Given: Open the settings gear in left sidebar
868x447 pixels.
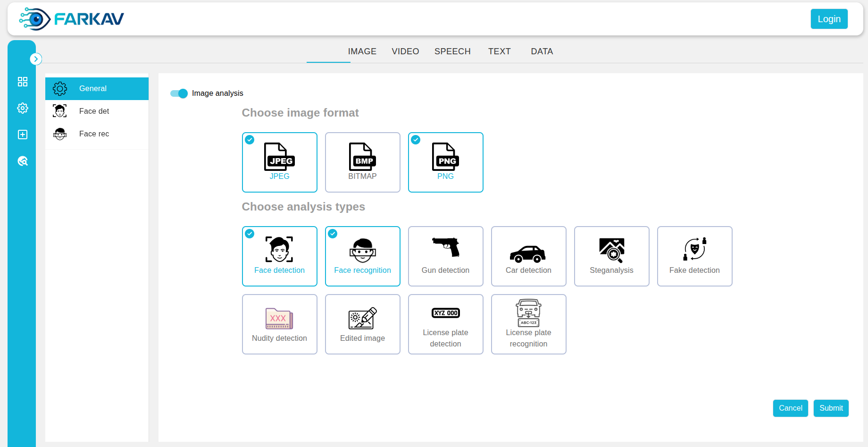Looking at the screenshot, I should [22, 108].
